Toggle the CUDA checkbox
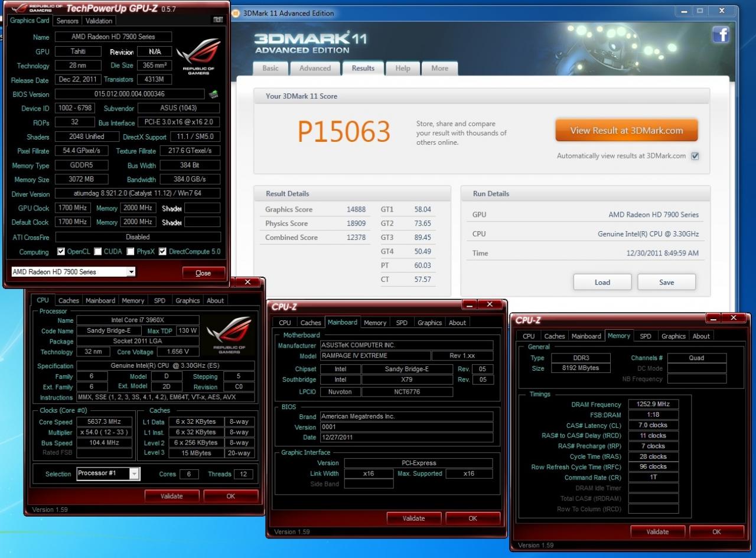756x558 pixels. point(98,251)
